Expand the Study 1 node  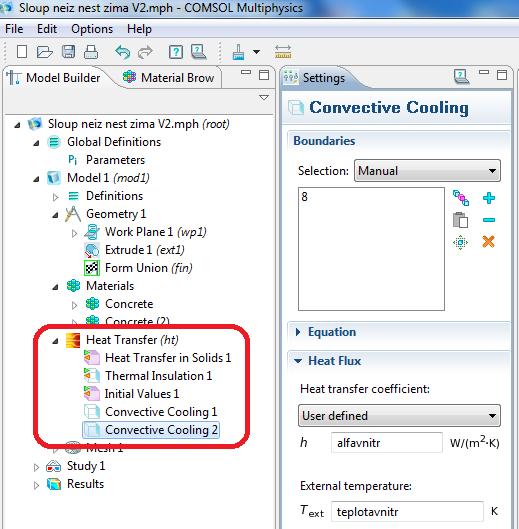click(x=36, y=467)
